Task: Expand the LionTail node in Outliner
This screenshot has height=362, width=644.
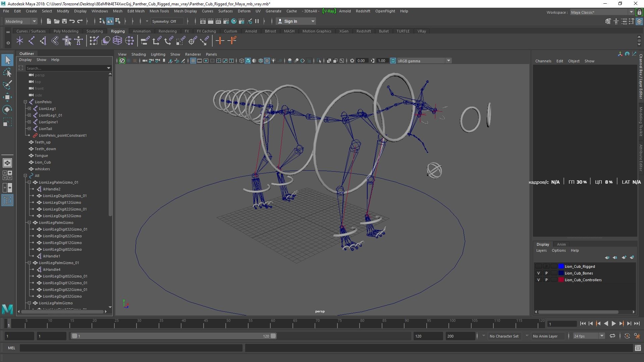Action: click(29, 129)
